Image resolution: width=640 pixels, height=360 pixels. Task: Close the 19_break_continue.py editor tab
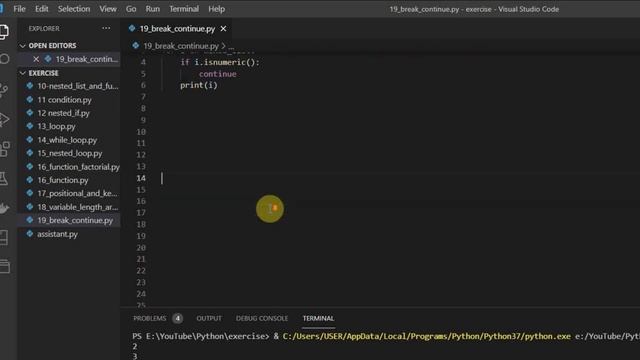click(x=223, y=29)
